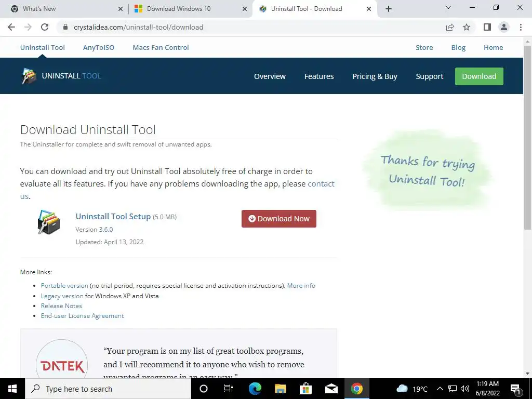Screen dimensions: 532x399
Task: Share this page icon in address bar
Action: tap(450, 27)
